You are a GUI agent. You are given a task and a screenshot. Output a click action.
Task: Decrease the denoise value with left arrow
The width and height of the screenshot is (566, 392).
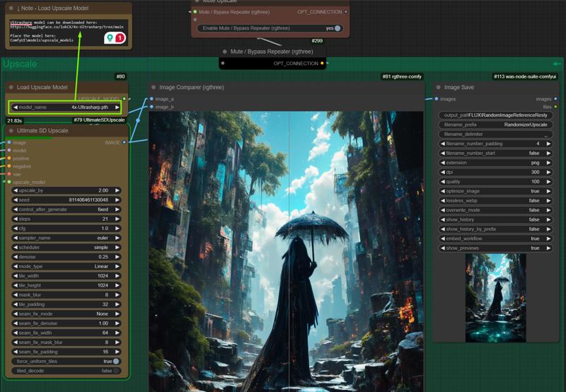click(x=15, y=257)
